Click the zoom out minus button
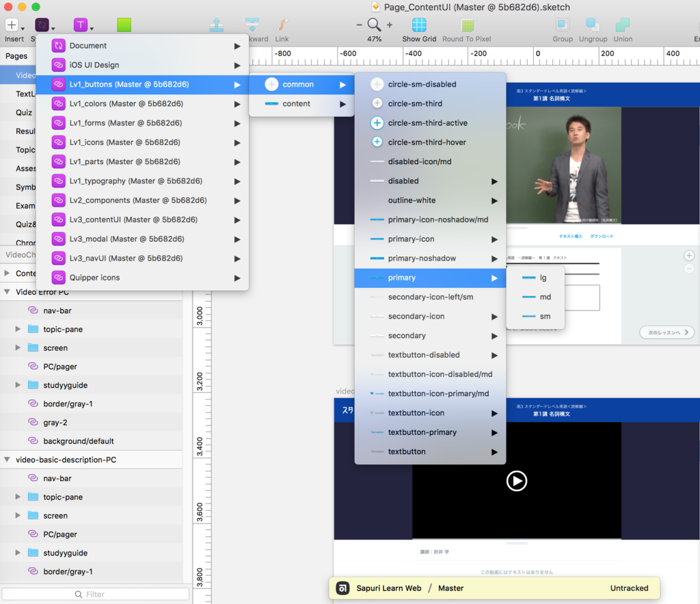700x604 pixels. tap(360, 25)
